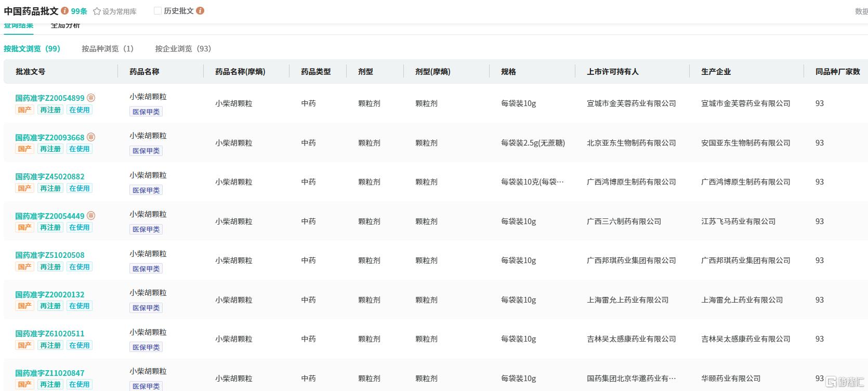
Task: Click 每袋装10克(每袋… specification cell
Action: coord(532,182)
